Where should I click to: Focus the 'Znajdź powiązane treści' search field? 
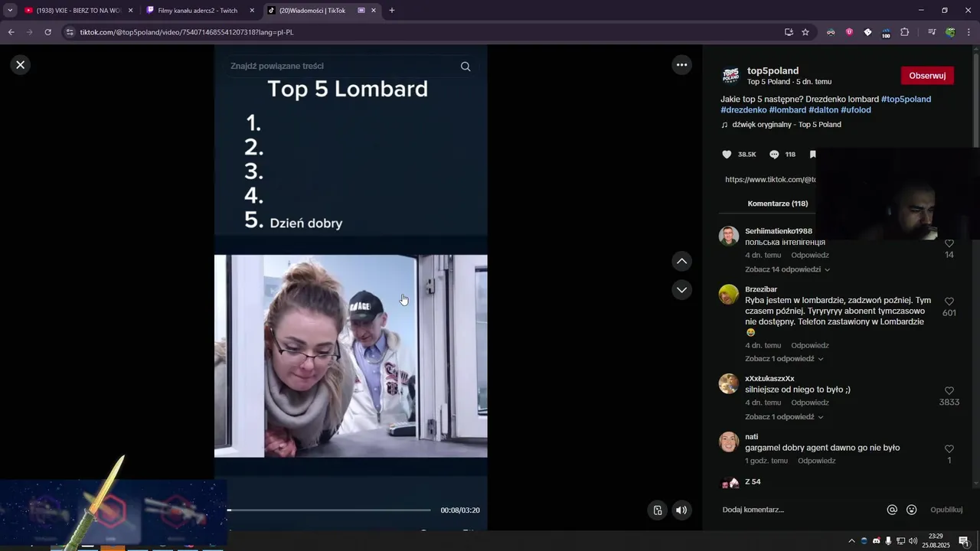(341, 67)
